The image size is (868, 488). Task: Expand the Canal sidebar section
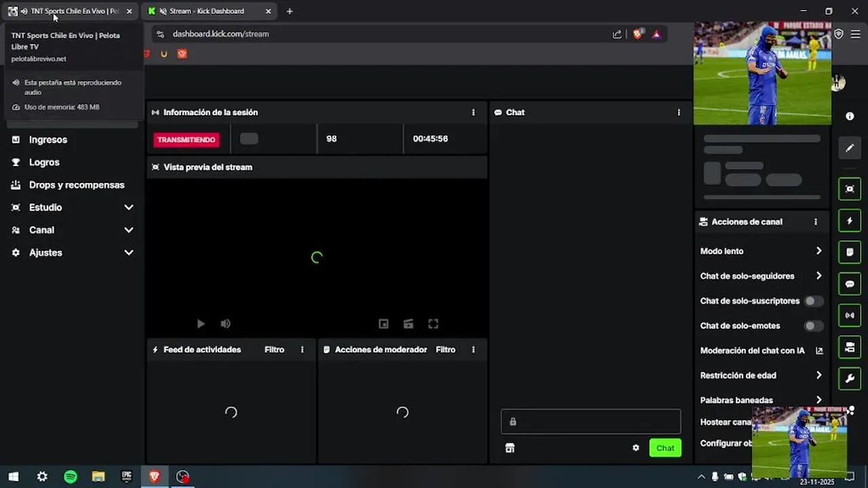pyautogui.click(x=129, y=230)
